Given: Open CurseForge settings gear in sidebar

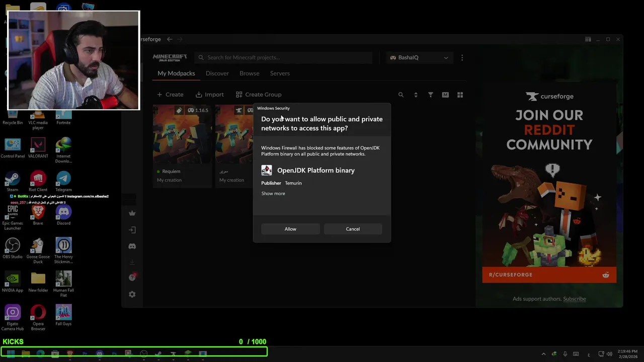Looking at the screenshot, I should (x=132, y=294).
